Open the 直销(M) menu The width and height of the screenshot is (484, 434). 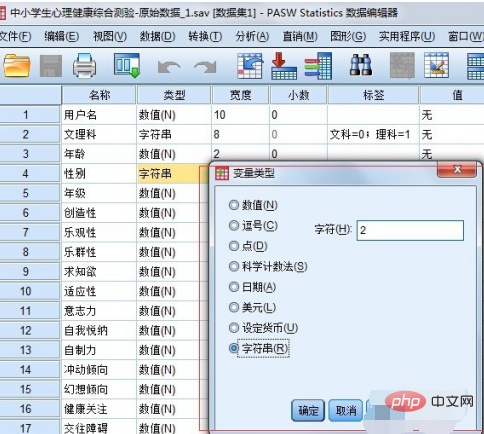300,36
